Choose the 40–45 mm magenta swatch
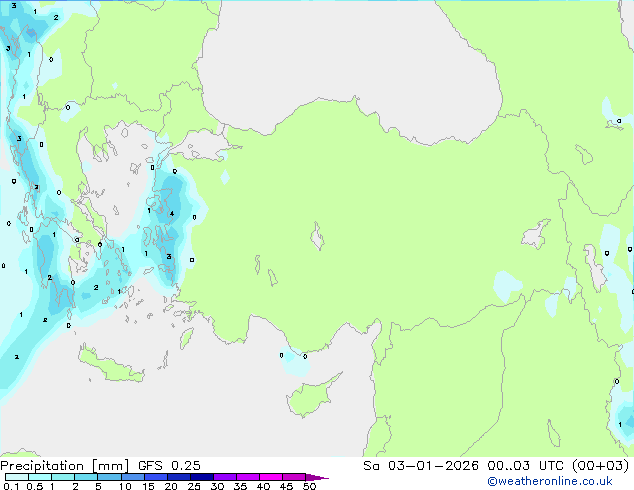634x490 pixels. pyautogui.click(x=271, y=477)
